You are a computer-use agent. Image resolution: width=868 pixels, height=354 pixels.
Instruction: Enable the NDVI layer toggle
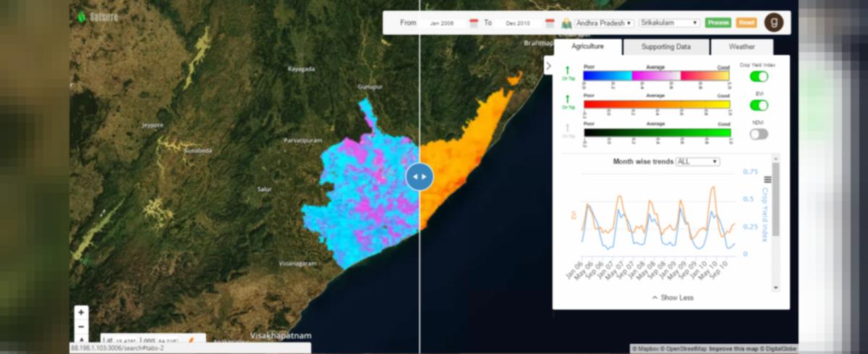759,134
